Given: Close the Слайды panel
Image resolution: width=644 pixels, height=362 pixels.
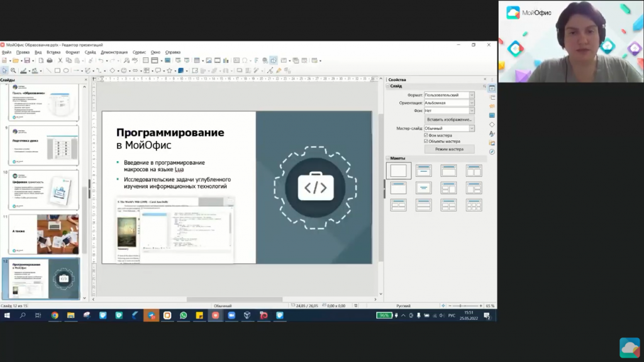Looking at the screenshot, I should [x=86, y=80].
